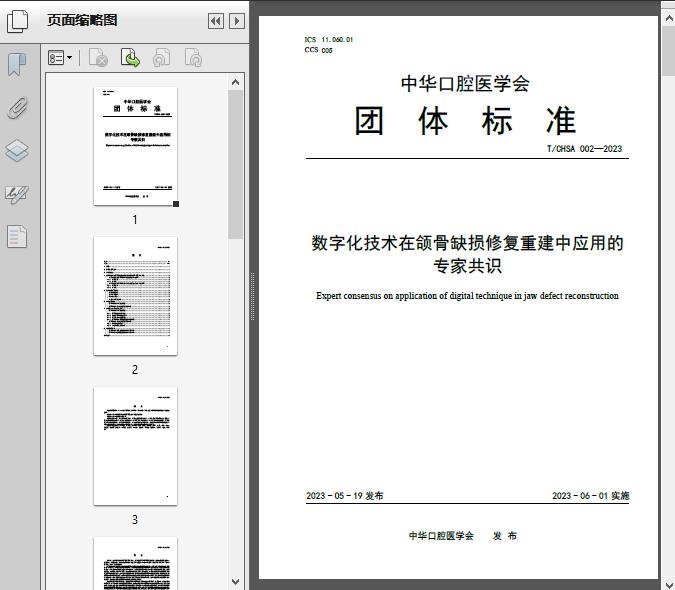Click the extract pages green arrow icon
Screen dimensions: 675x590
pos(130,58)
